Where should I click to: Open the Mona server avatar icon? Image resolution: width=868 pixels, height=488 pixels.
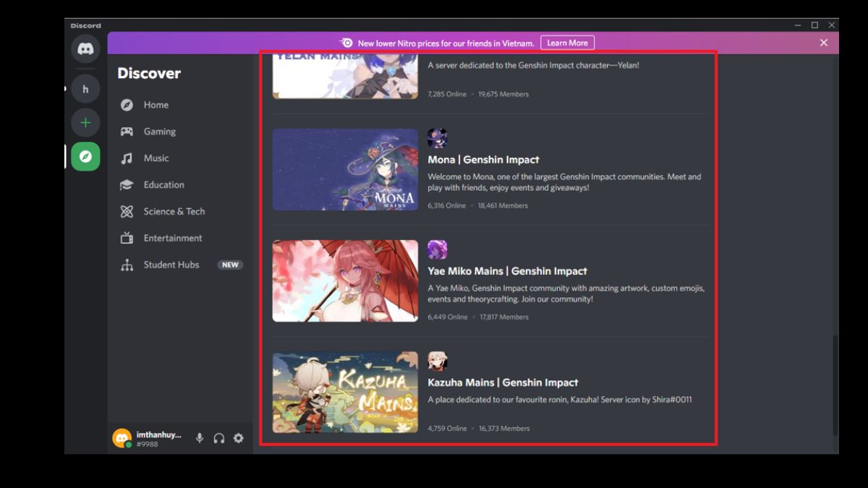[x=438, y=137]
